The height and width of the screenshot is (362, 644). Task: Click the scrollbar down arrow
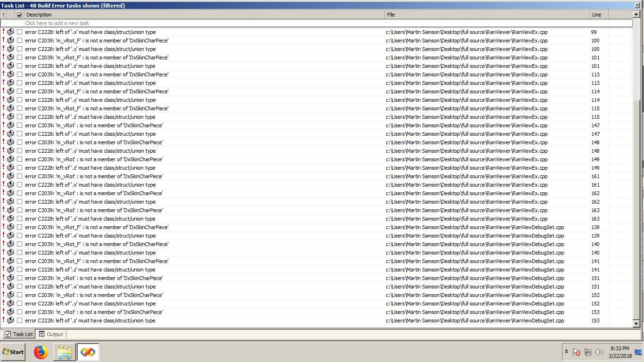click(636, 323)
